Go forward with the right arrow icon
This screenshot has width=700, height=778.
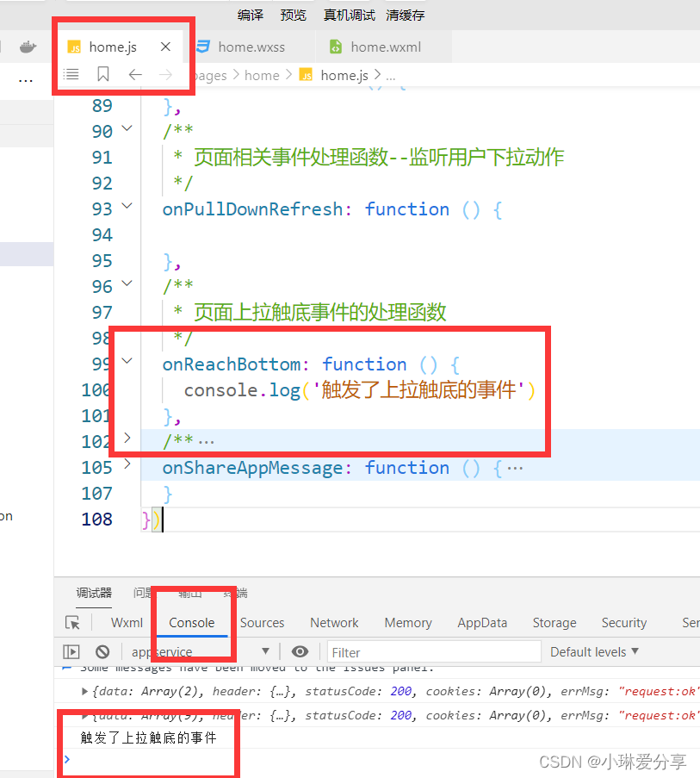click(x=165, y=74)
